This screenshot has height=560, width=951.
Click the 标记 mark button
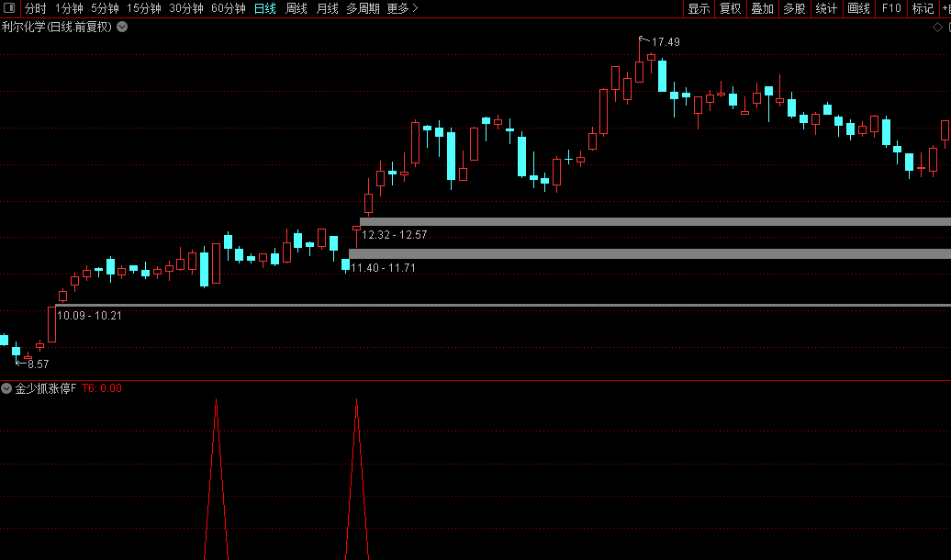[923, 8]
